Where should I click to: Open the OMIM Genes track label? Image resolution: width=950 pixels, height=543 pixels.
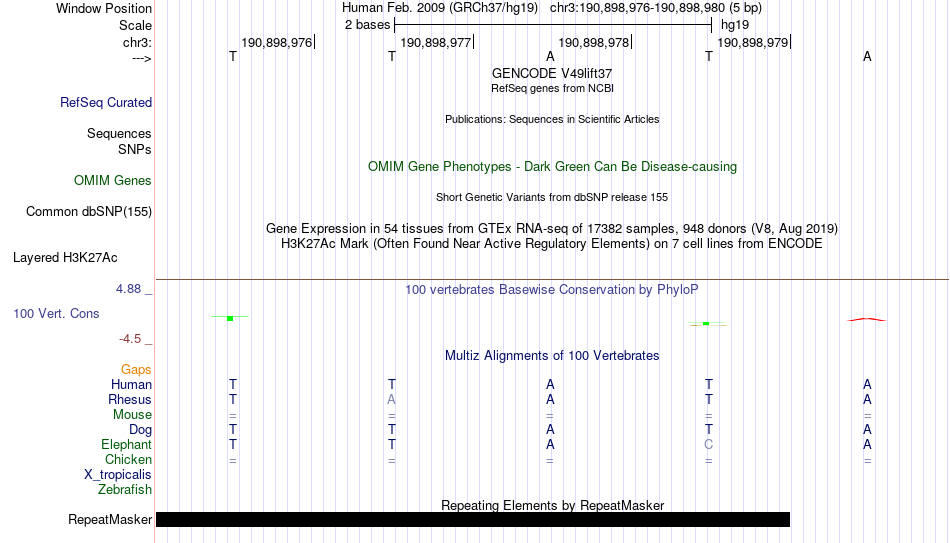(x=113, y=181)
